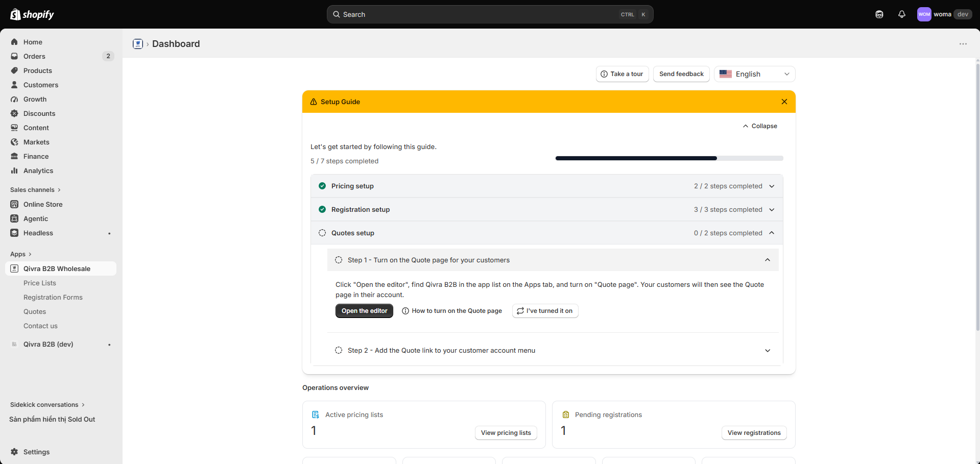Viewport: 980px width, 464px height.
Task: Open How to turn on the Quote page
Action: (x=452, y=311)
